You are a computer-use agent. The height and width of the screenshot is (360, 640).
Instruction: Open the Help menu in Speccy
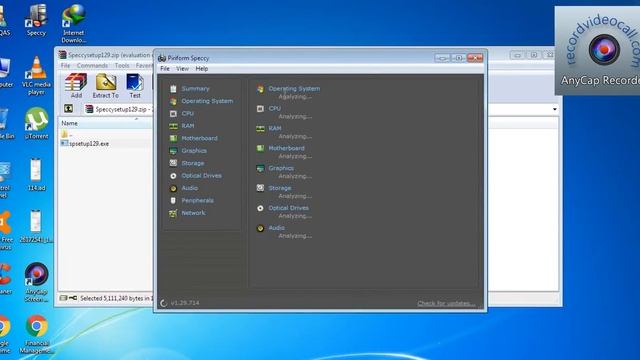[x=202, y=69]
